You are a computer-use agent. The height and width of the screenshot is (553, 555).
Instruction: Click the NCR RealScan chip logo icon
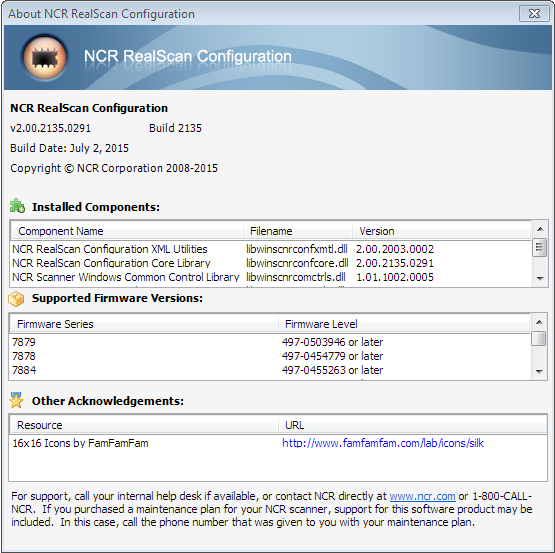(x=45, y=57)
